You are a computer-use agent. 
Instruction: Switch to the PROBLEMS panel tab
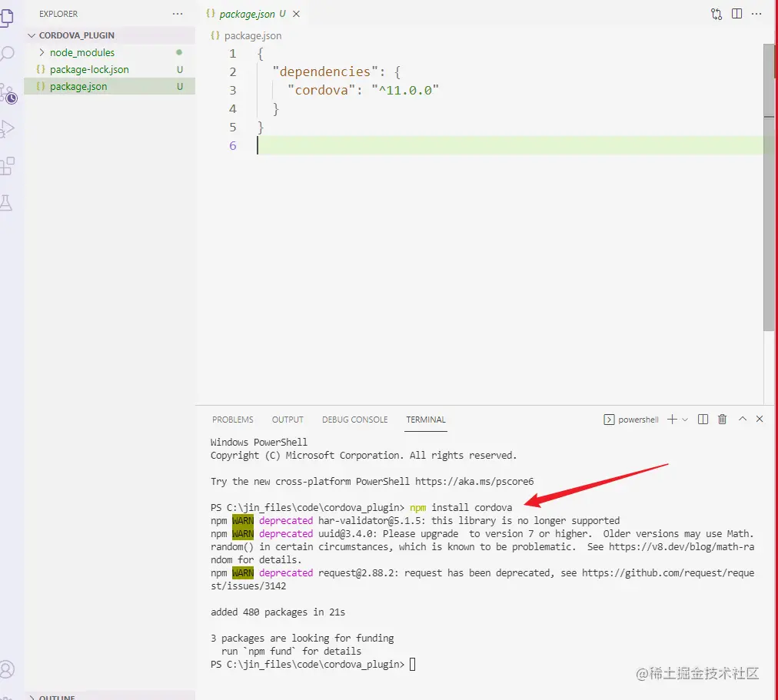pyautogui.click(x=233, y=420)
